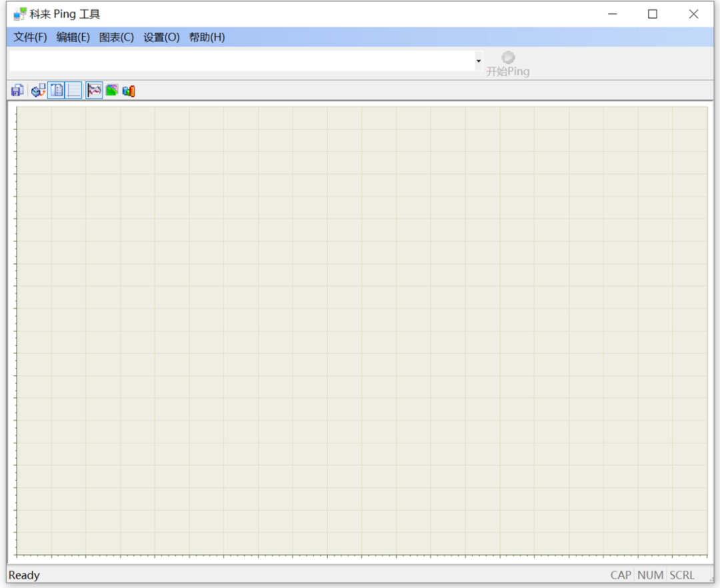Click the export/options cube icon

coord(39,91)
